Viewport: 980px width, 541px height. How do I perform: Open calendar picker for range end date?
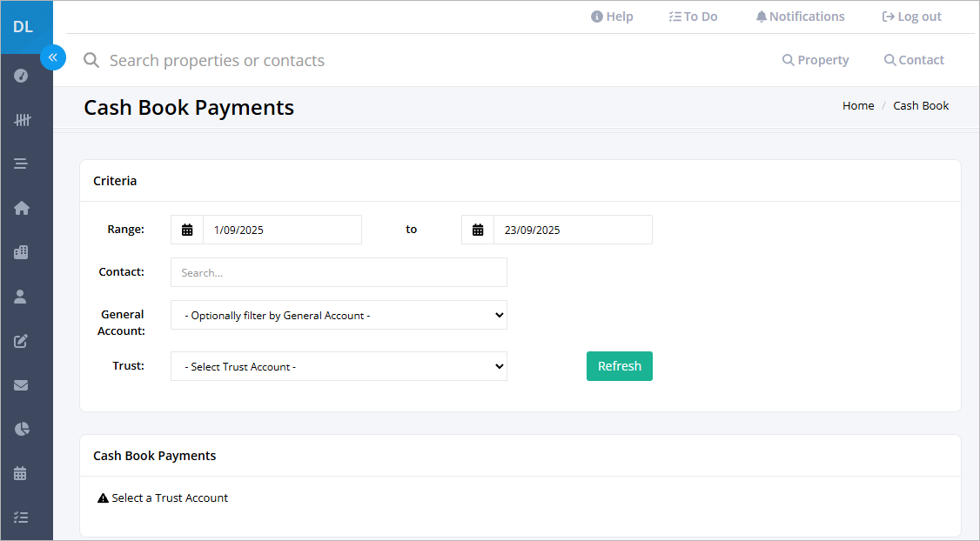point(478,230)
